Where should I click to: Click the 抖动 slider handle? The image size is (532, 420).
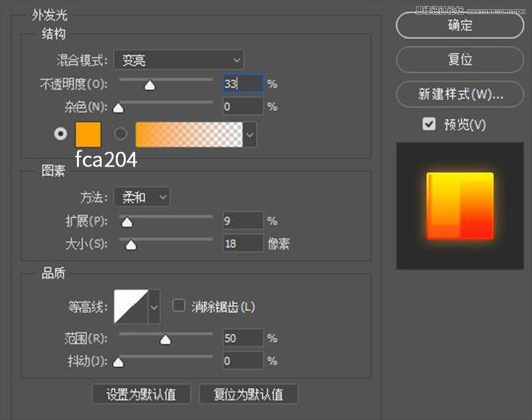coord(118,362)
